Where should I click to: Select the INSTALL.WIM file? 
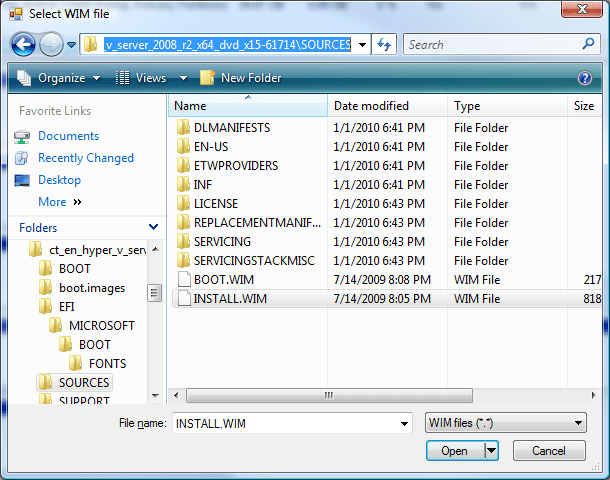(x=230, y=298)
